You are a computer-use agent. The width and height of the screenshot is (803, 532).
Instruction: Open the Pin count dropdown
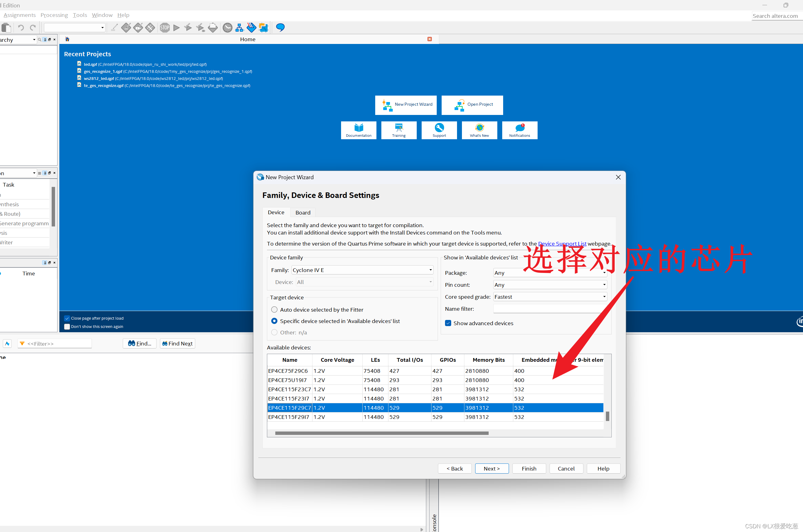[550, 285]
